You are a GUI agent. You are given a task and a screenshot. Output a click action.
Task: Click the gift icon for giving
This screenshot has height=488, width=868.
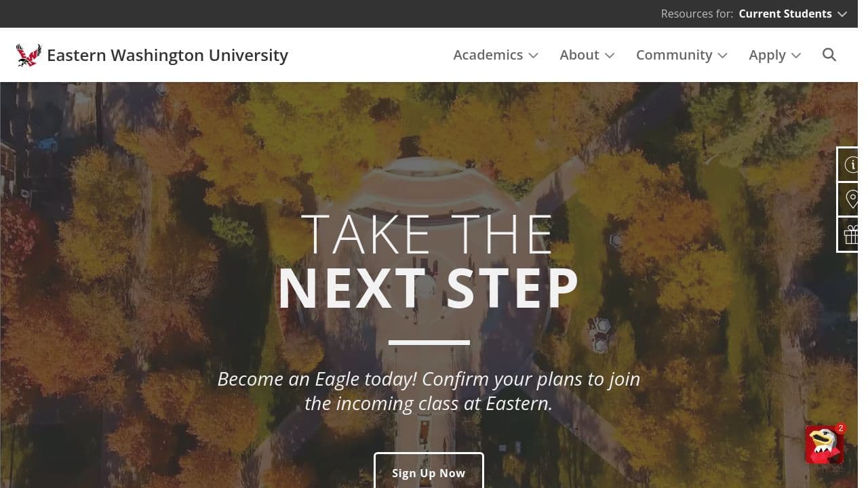tap(852, 234)
